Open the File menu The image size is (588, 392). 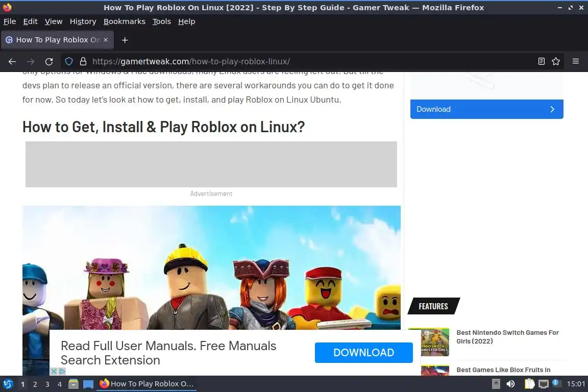tap(10, 21)
